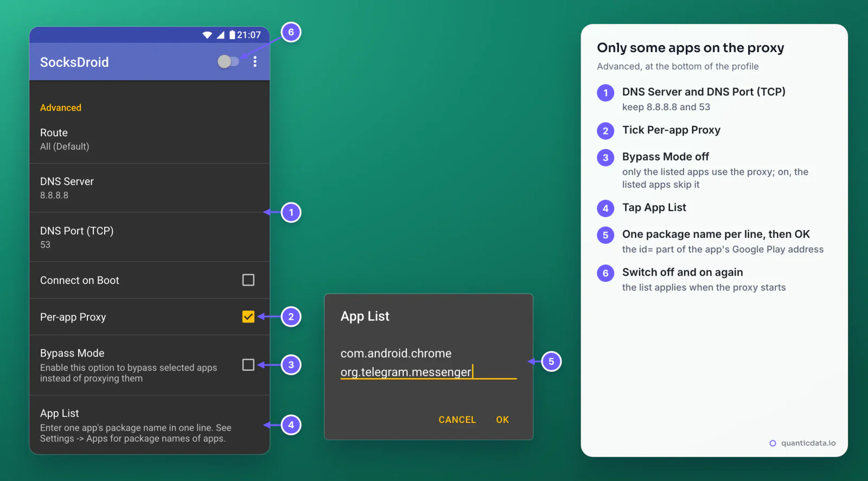The image size is (868, 481).
Task: Click the 'Advanced' section header
Action: click(61, 107)
